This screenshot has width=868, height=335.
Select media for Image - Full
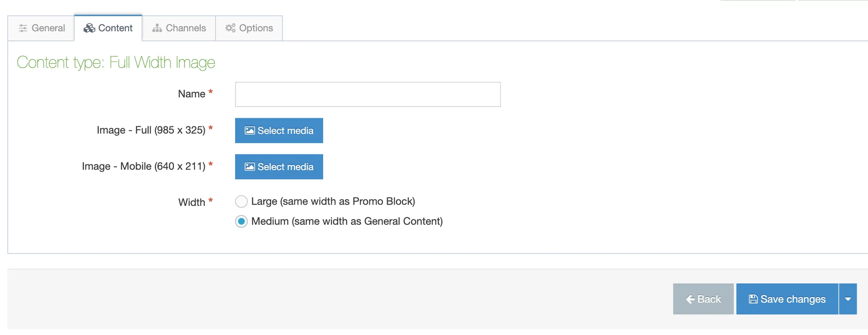[x=279, y=130]
